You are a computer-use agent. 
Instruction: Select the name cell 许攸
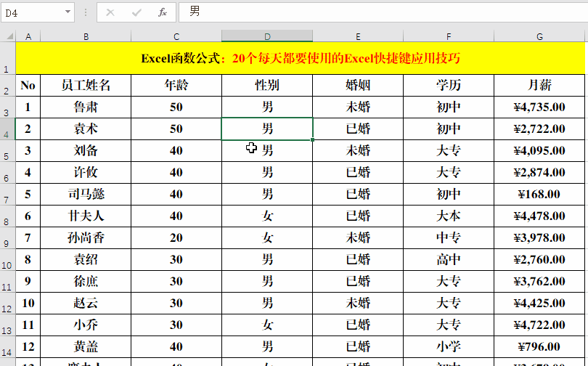point(86,173)
